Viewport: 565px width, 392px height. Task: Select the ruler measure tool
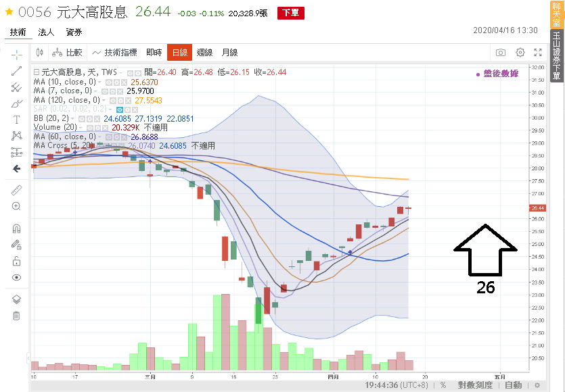(x=16, y=190)
